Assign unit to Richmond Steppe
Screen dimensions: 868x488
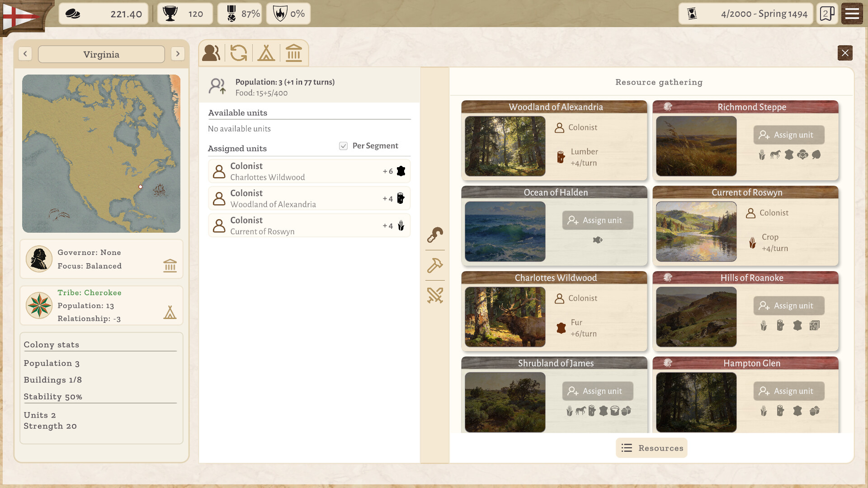[x=789, y=135]
